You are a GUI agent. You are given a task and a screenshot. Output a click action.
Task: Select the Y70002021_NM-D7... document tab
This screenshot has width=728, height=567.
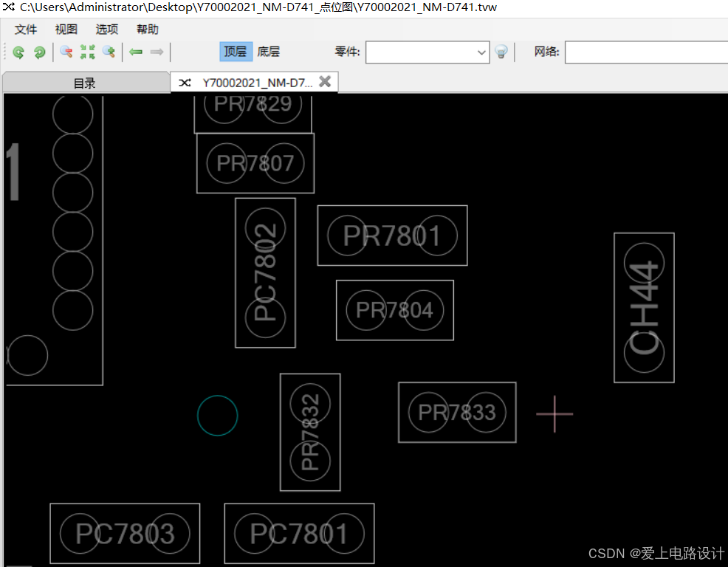(x=254, y=83)
